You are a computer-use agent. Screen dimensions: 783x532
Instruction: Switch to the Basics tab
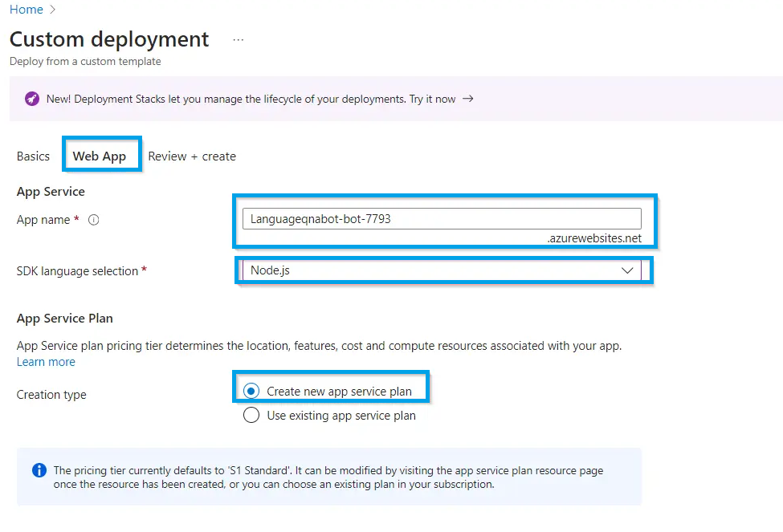click(x=33, y=156)
